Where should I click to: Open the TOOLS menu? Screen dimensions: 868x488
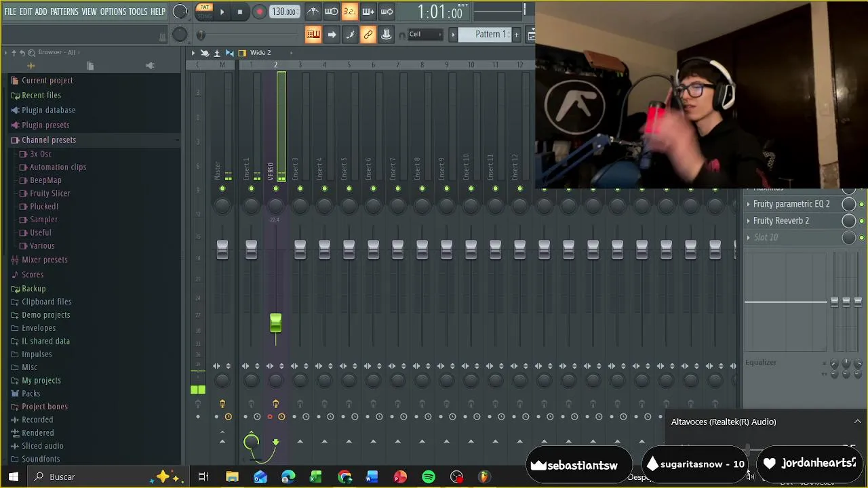(x=138, y=12)
